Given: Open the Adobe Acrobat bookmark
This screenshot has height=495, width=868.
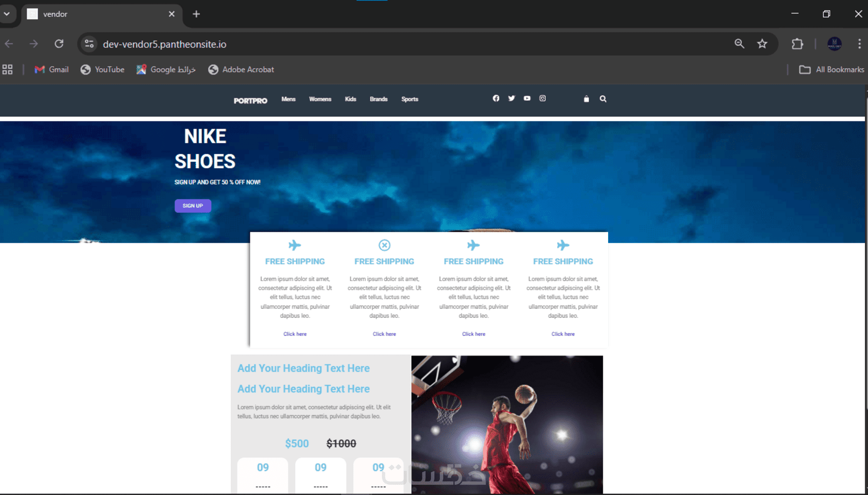Looking at the screenshot, I should point(241,69).
